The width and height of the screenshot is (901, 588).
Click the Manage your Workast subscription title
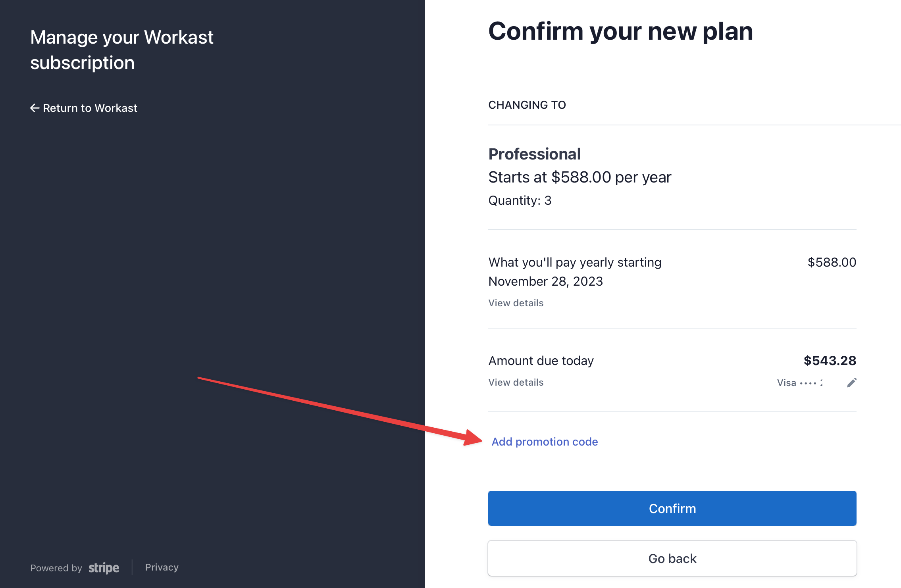pyautogui.click(x=121, y=50)
